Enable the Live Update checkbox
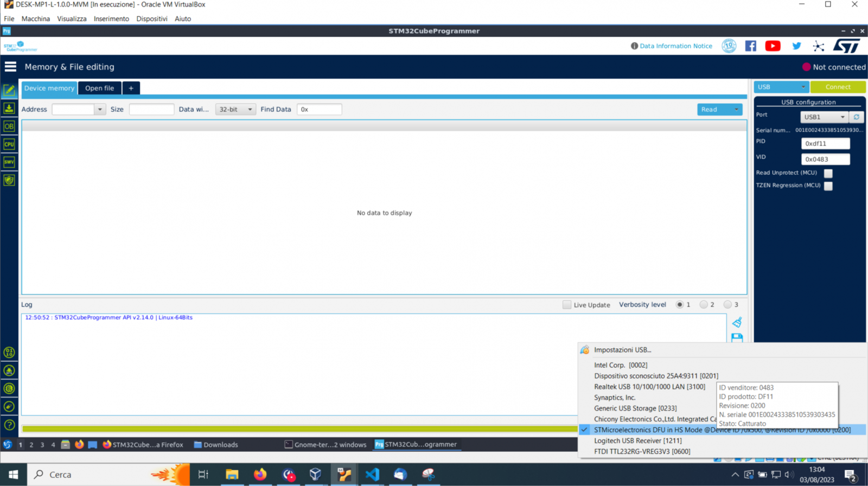868x486 pixels. pos(567,305)
